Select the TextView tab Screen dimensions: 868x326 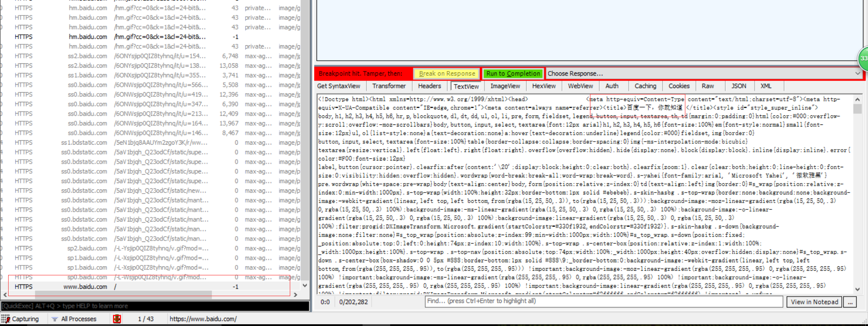tap(466, 86)
